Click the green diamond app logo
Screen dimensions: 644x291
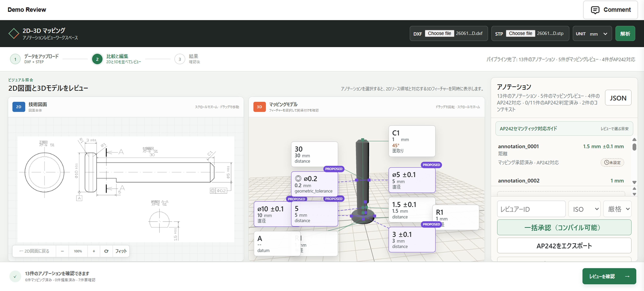14,33
